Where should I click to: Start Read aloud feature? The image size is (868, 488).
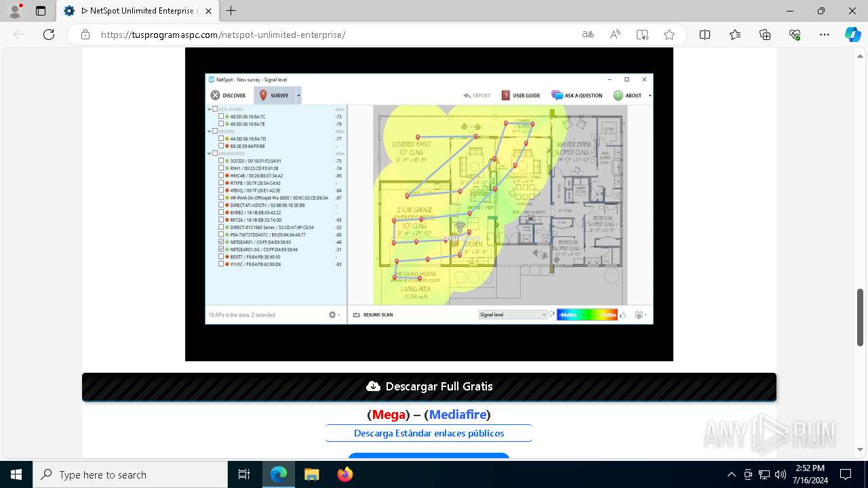615,35
